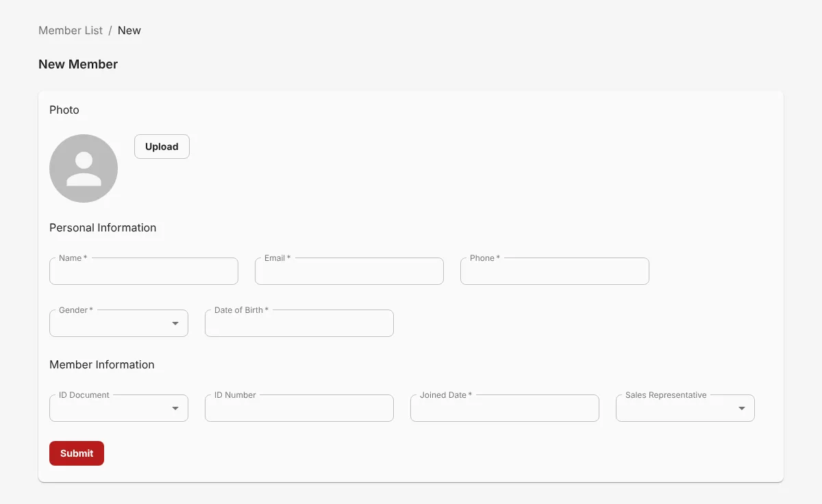
Task: Focus the Phone input field
Action: pos(555,271)
